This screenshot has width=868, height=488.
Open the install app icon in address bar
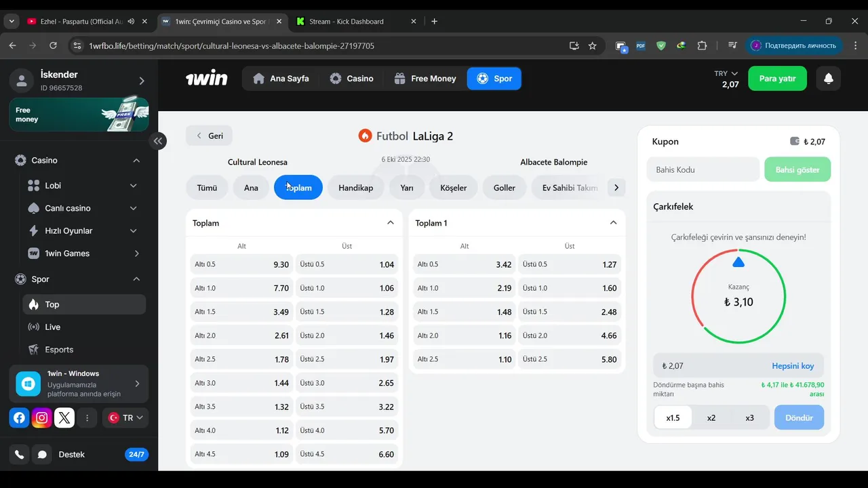pos(574,46)
